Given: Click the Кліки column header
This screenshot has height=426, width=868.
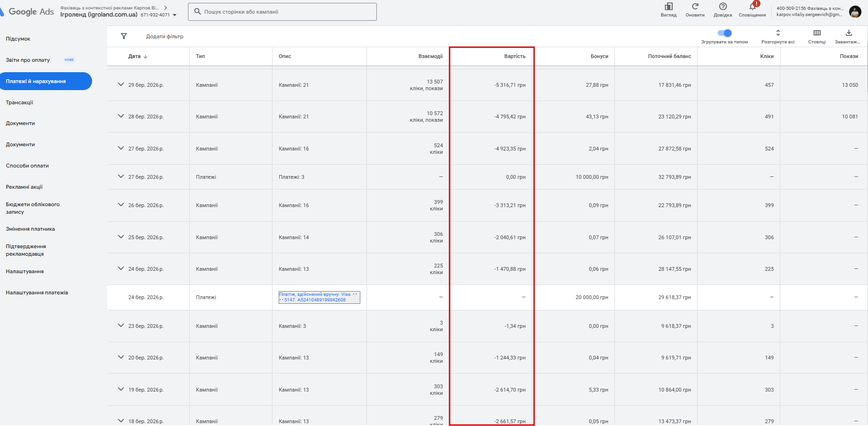Looking at the screenshot, I should 767,56.
